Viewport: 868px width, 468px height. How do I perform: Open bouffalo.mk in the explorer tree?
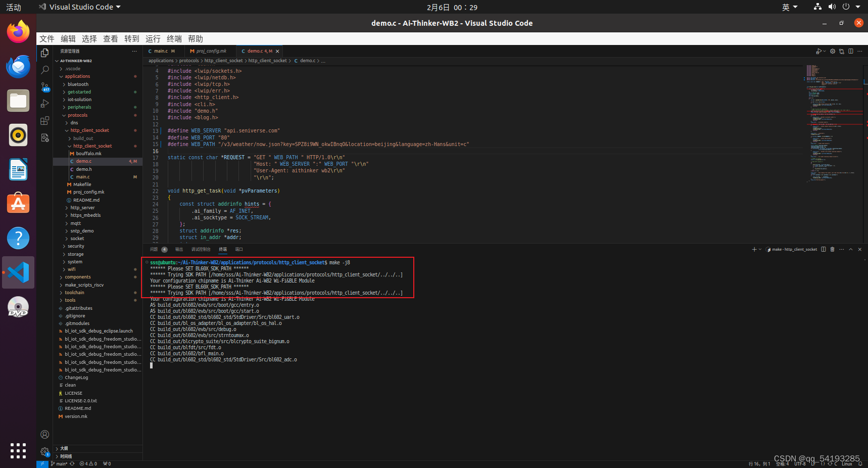(98, 154)
